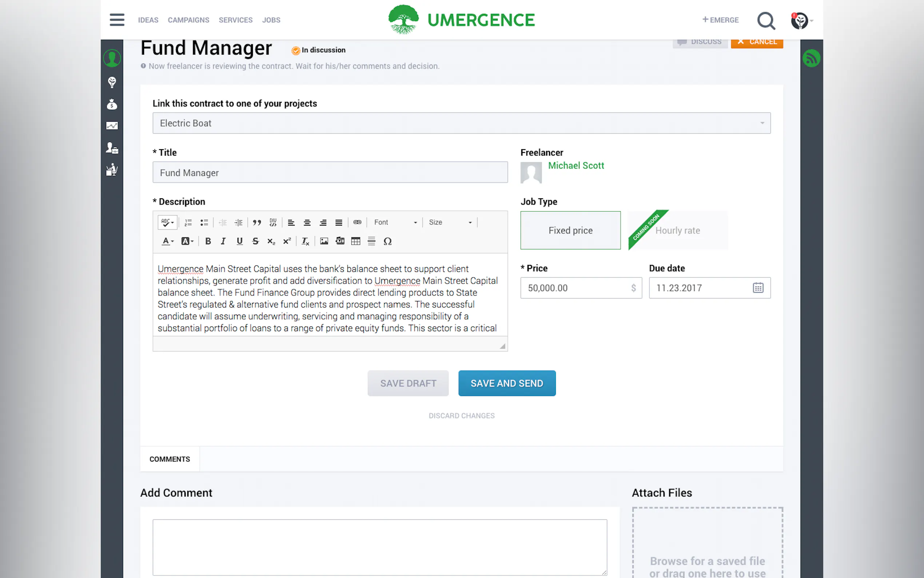924x578 pixels.
Task: Click the lightbulb ideas sidebar icon
Action: [112, 82]
